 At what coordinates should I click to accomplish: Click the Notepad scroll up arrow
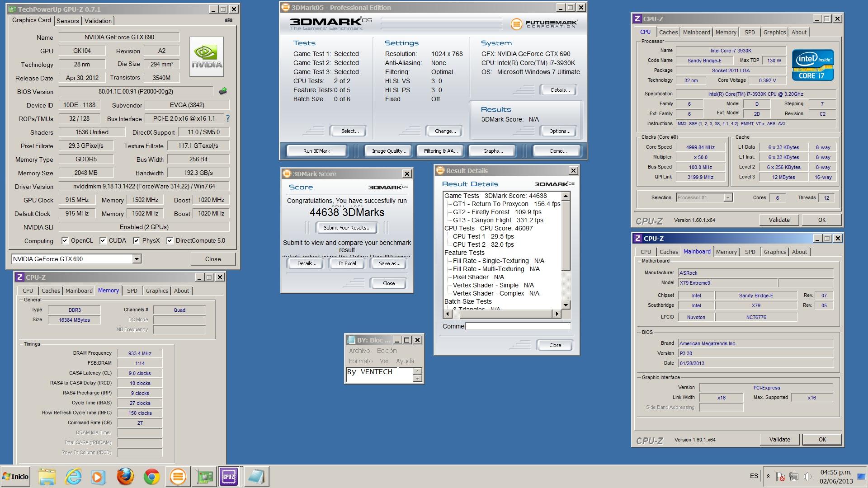click(418, 371)
